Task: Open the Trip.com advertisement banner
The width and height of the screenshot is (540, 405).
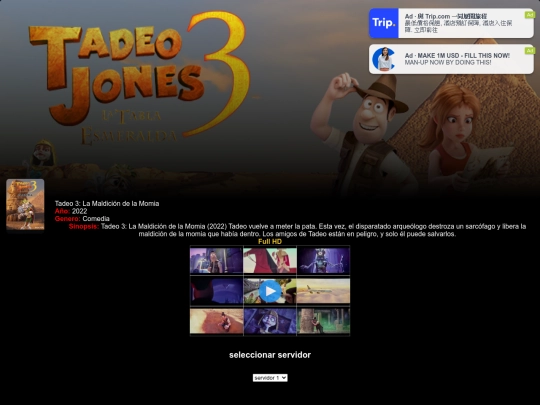Action: (451, 23)
